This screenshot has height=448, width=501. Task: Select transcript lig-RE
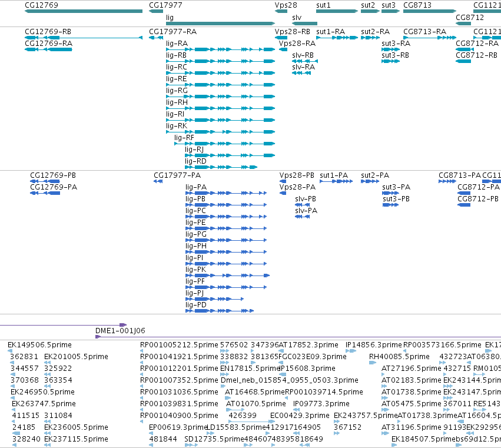(220, 85)
